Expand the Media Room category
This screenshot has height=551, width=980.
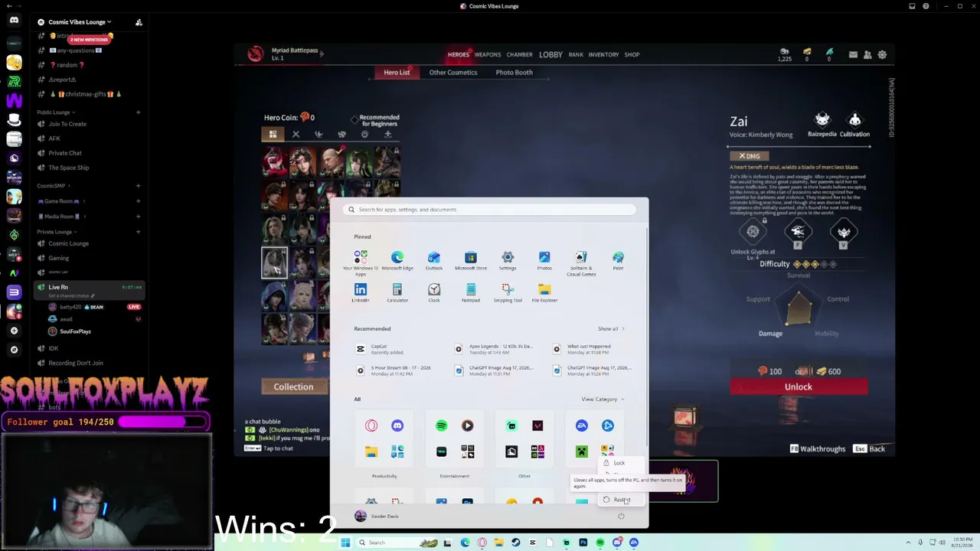[x=63, y=217]
